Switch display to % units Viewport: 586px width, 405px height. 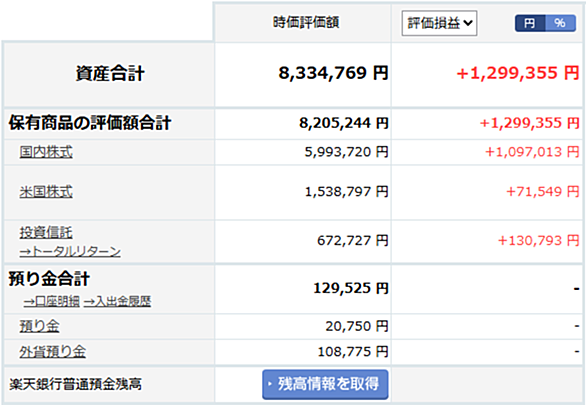[560, 23]
